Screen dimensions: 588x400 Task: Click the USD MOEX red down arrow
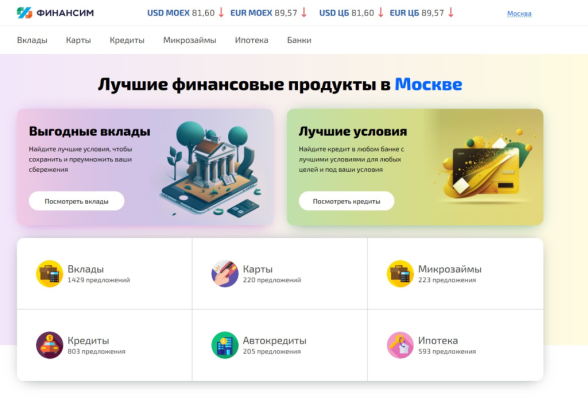coord(221,12)
